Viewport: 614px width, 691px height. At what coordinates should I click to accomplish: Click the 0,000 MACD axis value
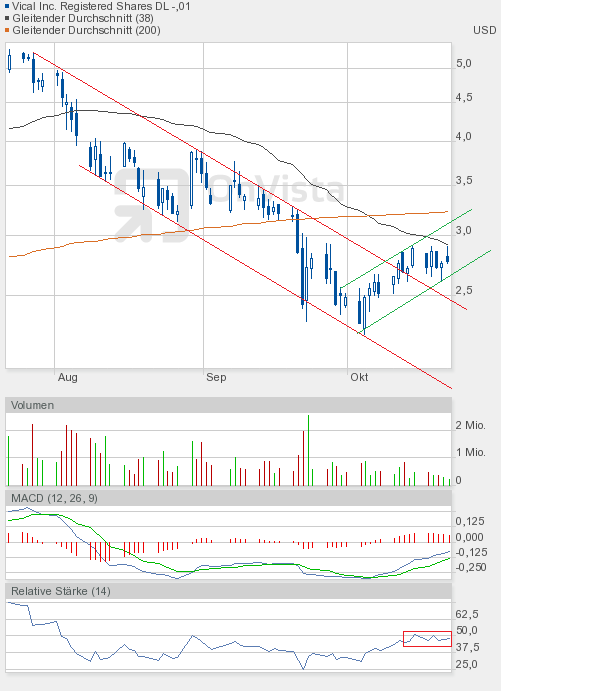pyautogui.click(x=469, y=537)
